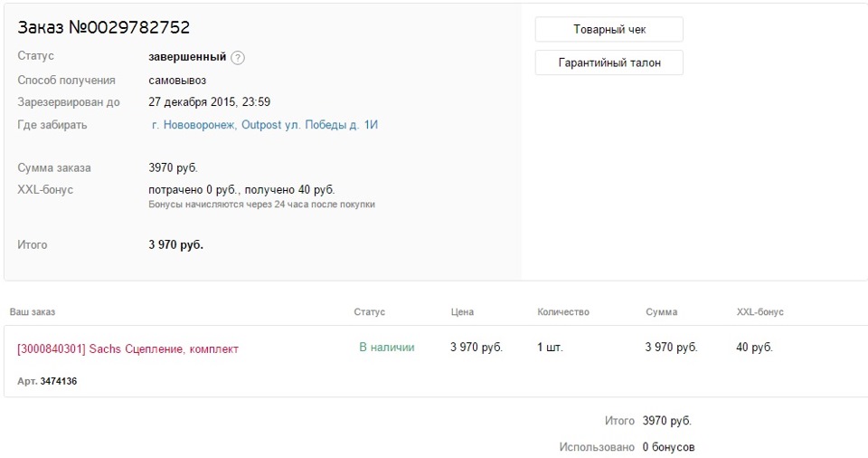Click the article number 3474136
This screenshot has width=868, height=458.
(58, 381)
